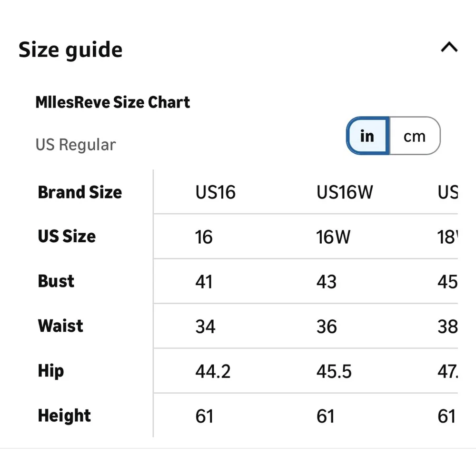This screenshot has width=476, height=476.
Task: Select the US16 column header
Action: tap(215, 192)
